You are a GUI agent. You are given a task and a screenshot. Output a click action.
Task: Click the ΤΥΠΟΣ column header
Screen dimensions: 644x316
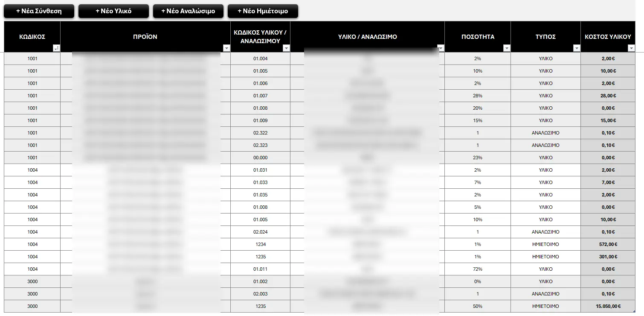545,36
